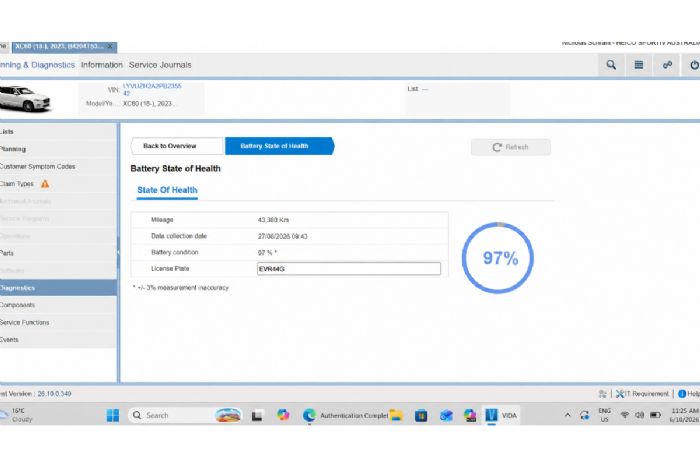The image size is (700, 466).
Task: Open the weather widget showing 16°C
Action: click(17, 415)
